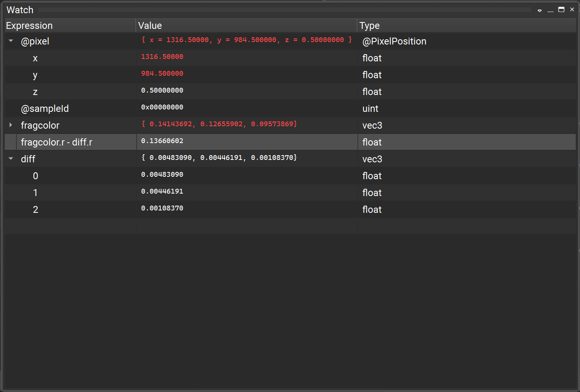Open the Watch panel title bar menu
Screen dimensions: 580x392
coord(539,10)
